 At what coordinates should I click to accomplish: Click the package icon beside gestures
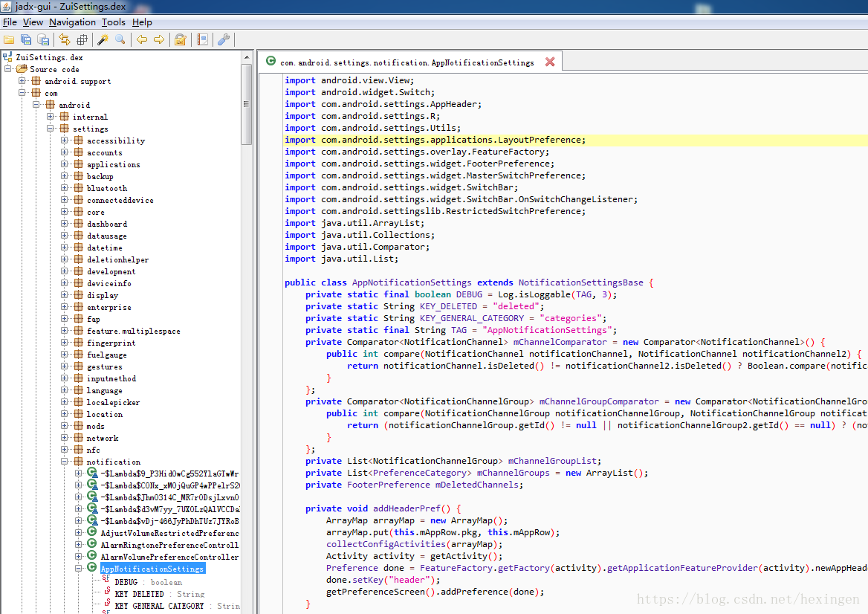click(x=78, y=366)
